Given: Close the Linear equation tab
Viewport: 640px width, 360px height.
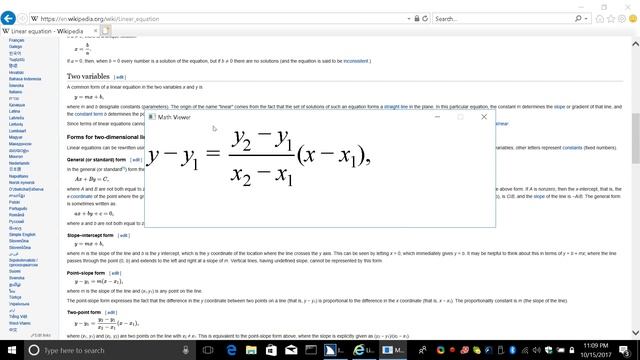Looking at the screenshot, I should [96, 31].
